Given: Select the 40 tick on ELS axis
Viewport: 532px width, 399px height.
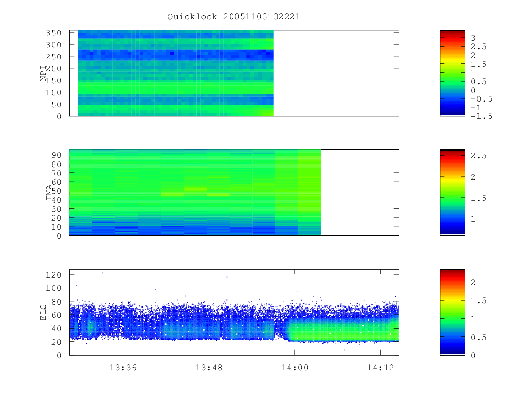Looking at the screenshot, I should pyautogui.click(x=57, y=329).
